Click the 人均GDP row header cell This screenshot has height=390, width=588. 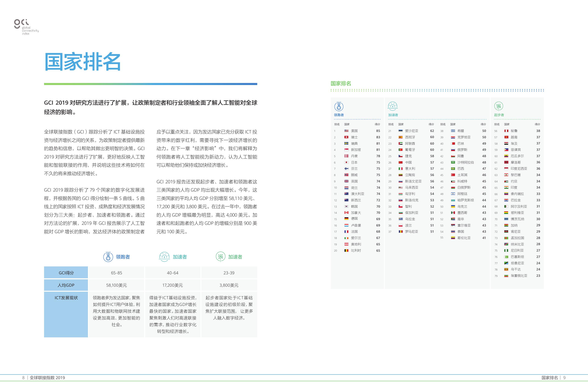[66, 285]
